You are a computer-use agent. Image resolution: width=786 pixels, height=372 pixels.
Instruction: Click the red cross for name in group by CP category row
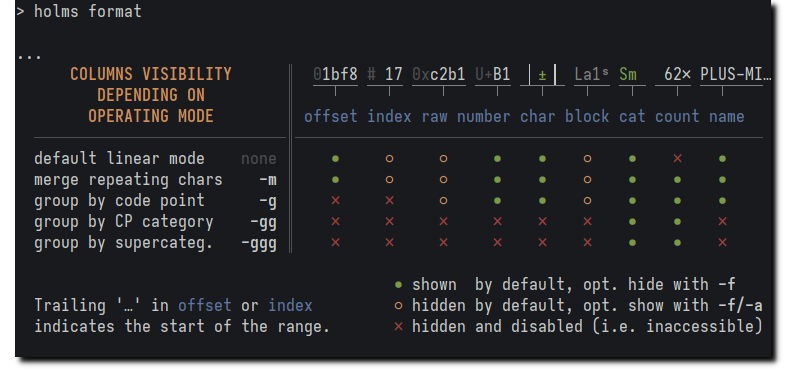722,222
